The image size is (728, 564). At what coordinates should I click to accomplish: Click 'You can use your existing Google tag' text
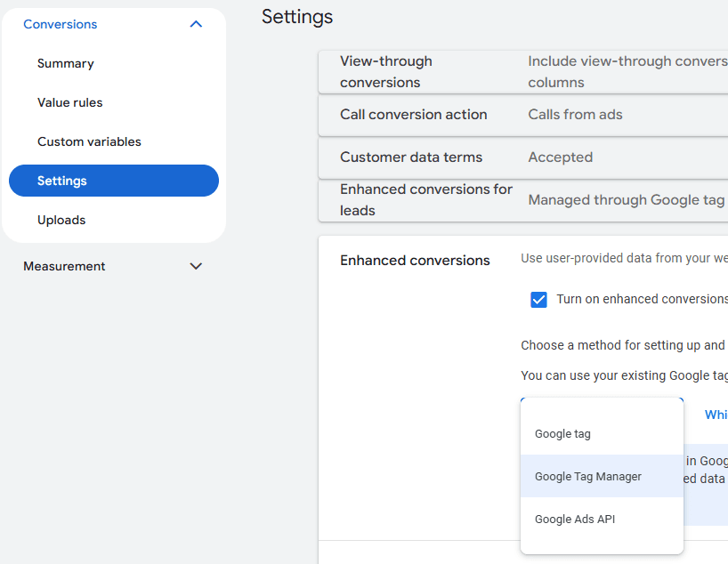tap(624, 375)
